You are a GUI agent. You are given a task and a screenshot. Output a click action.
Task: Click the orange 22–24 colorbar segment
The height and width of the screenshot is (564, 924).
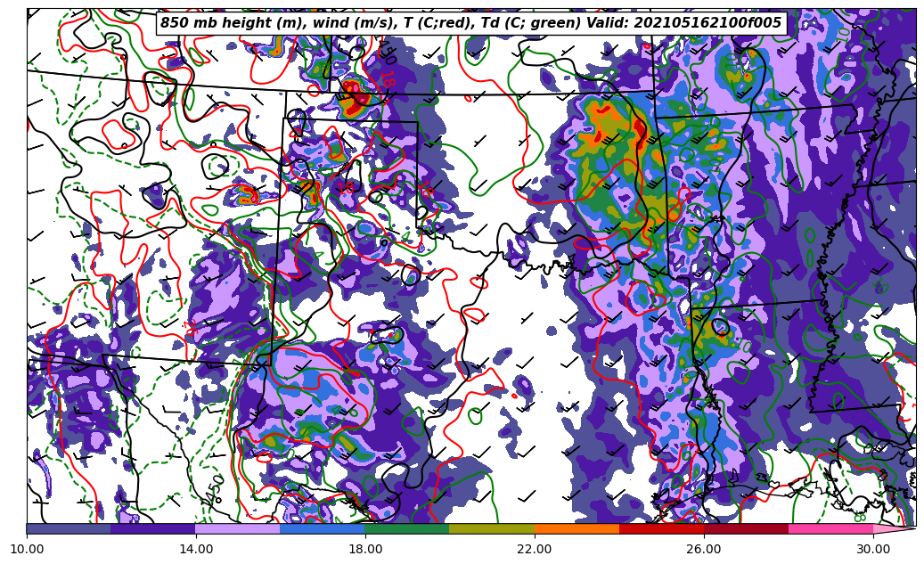point(576,528)
